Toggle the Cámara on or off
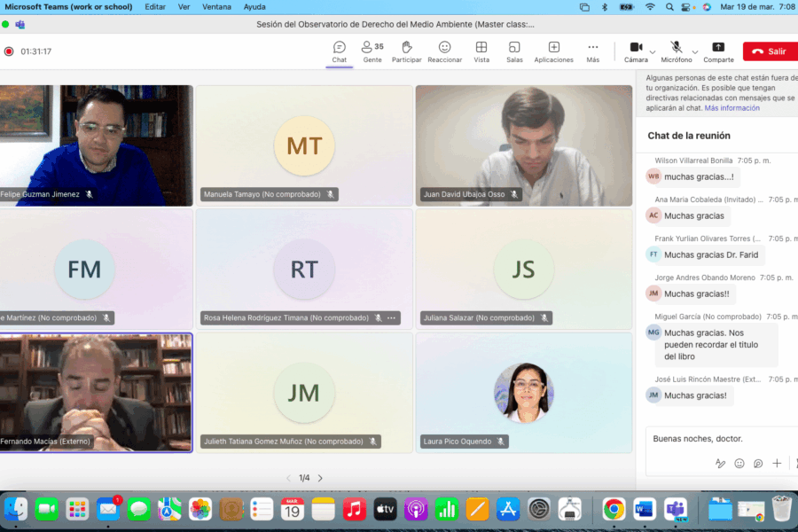 [x=636, y=48]
